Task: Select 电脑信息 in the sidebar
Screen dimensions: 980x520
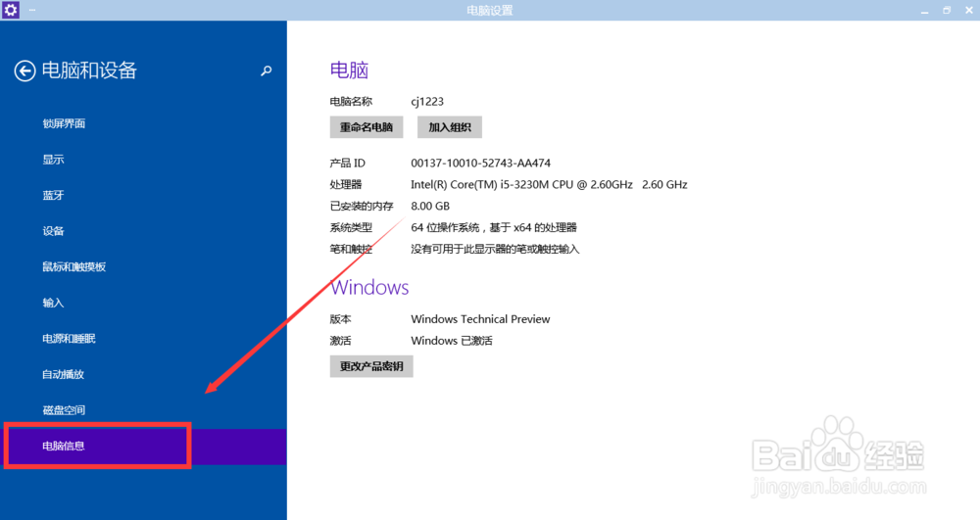Action: click(x=143, y=447)
